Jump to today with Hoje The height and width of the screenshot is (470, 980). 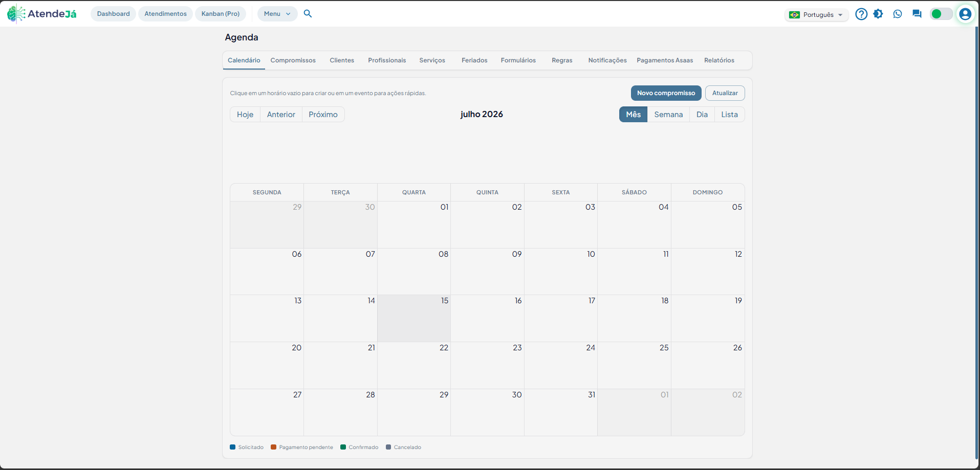(245, 115)
